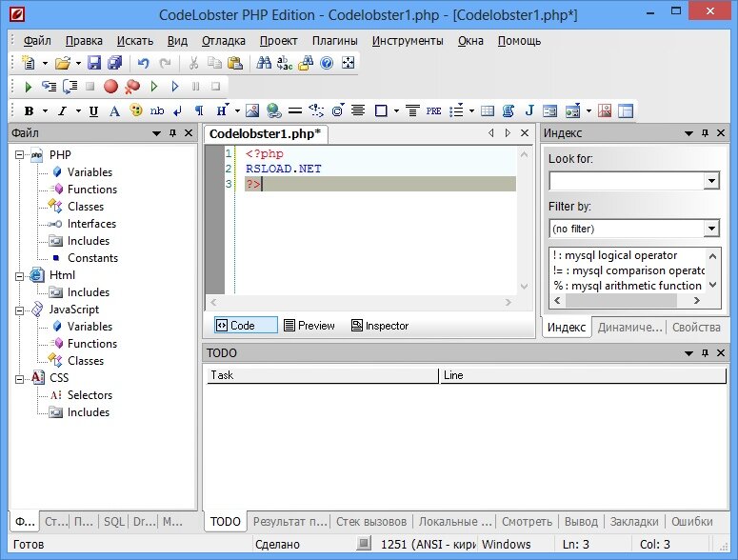Click the Find binoculars icon
This screenshot has height=560, width=738.
click(x=264, y=63)
